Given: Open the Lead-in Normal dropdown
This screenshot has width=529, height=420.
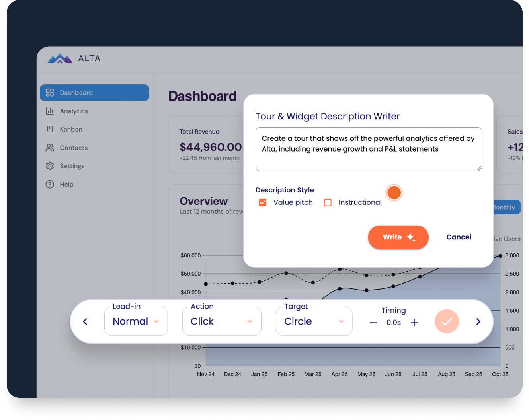Looking at the screenshot, I should point(136,321).
